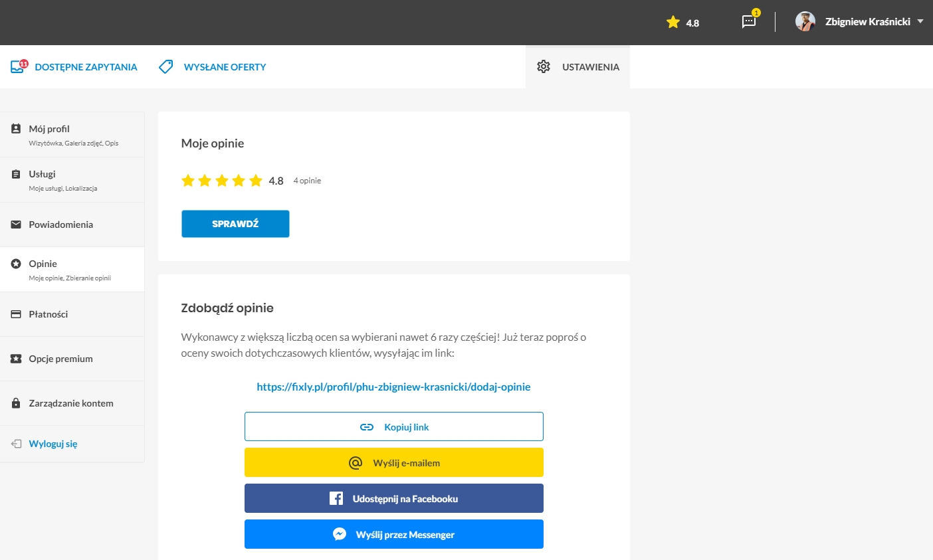Click the settings gear icon
The image size is (933, 560).
tap(544, 66)
